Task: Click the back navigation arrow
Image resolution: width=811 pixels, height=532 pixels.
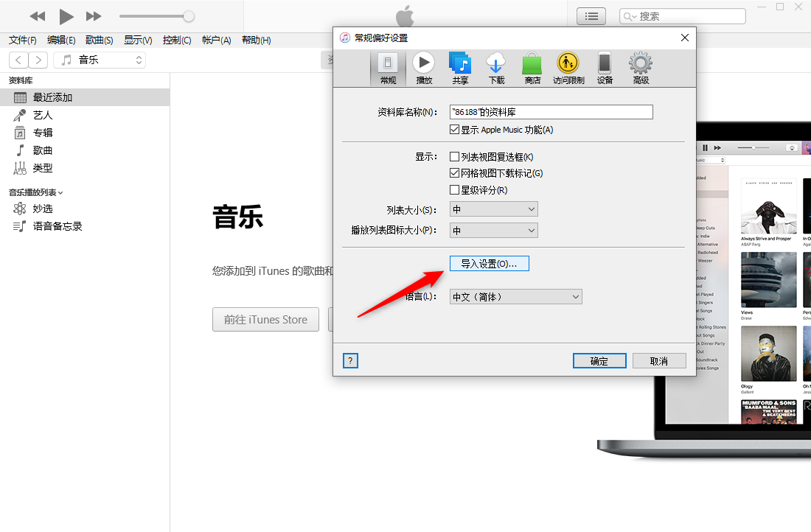Action: [18, 60]
